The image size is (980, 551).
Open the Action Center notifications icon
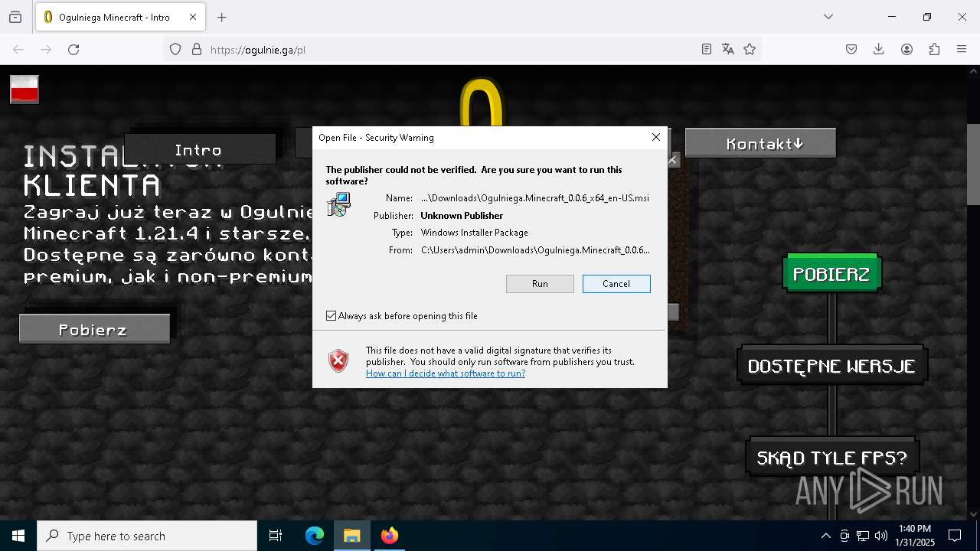(955, 536)
